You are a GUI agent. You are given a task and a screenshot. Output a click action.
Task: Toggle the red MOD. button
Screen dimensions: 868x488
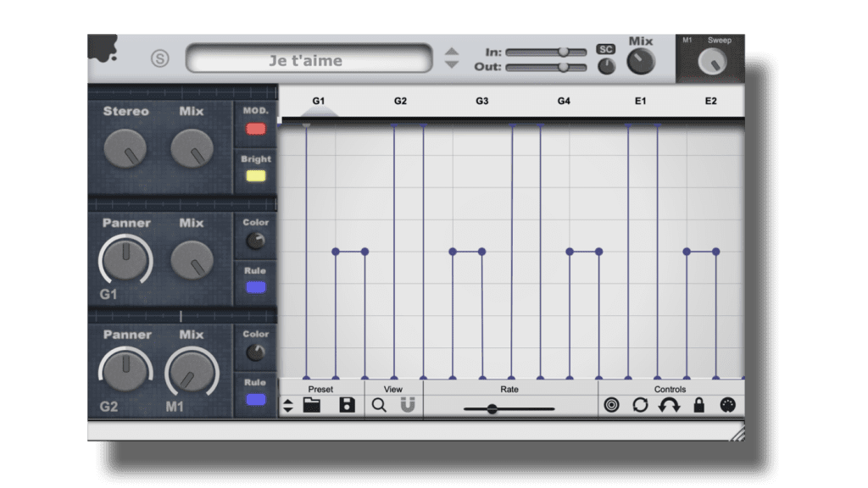(x=254, y=127)
